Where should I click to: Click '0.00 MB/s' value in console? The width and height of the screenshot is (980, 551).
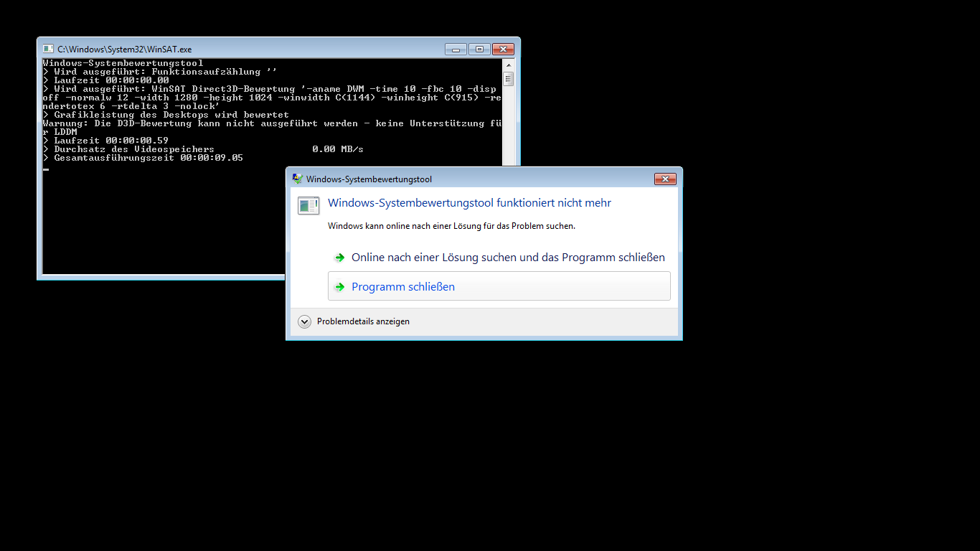[x=338, y=149]
